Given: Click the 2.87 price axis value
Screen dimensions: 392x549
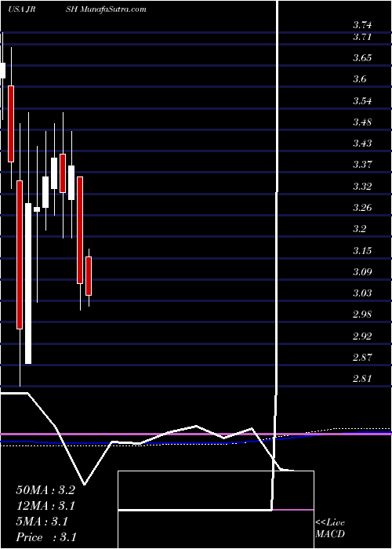Looking at the screenshot, I should (362, 358).
